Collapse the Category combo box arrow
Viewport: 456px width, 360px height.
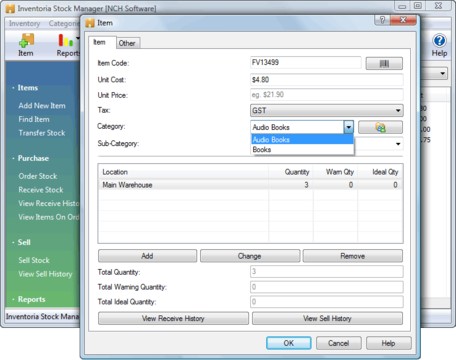point(349,127)
